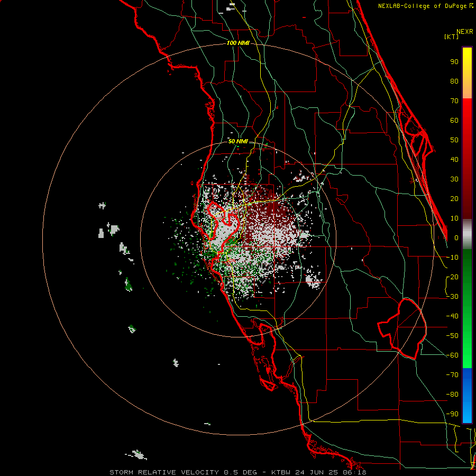Click the 90 value on velocity scale
This screenshot has width=476, height=476.
pyautogui.click(x=454, y=62)
